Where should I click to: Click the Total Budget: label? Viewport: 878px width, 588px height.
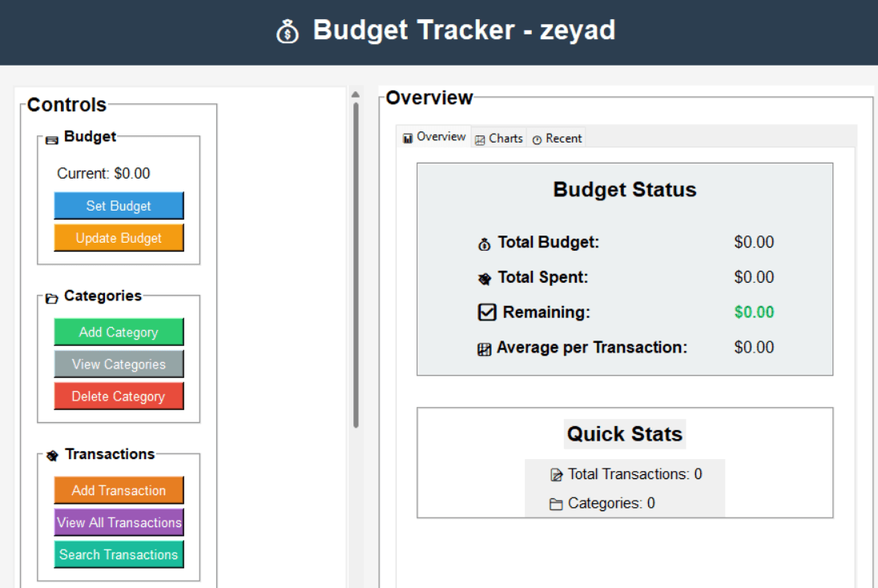click(549, 242)
